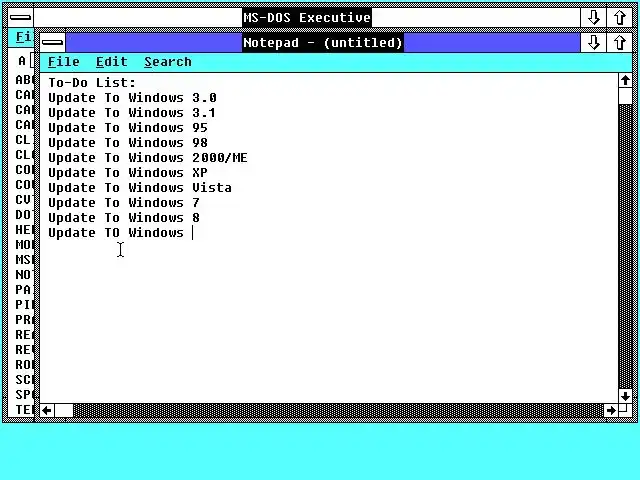Open the Notepad Edit menu
The image size is (640, 480).
[112, 62]
